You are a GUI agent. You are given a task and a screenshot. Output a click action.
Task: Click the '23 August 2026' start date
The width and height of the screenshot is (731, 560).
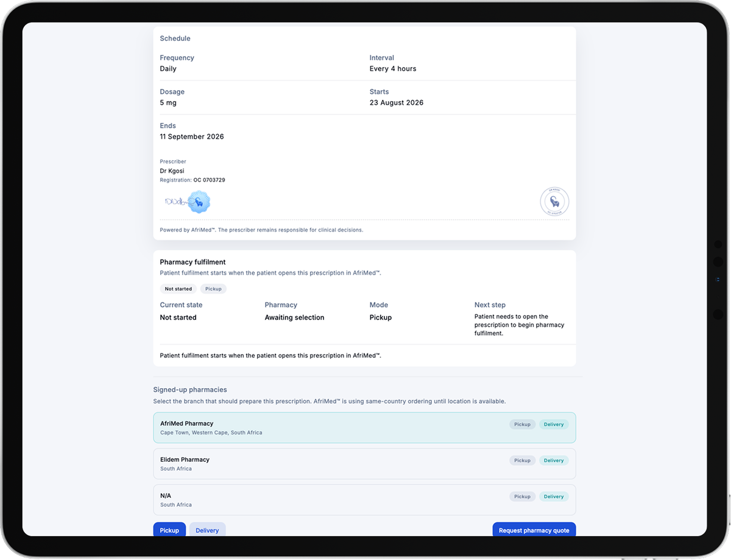pyautogui.click(x=397, y=103)
